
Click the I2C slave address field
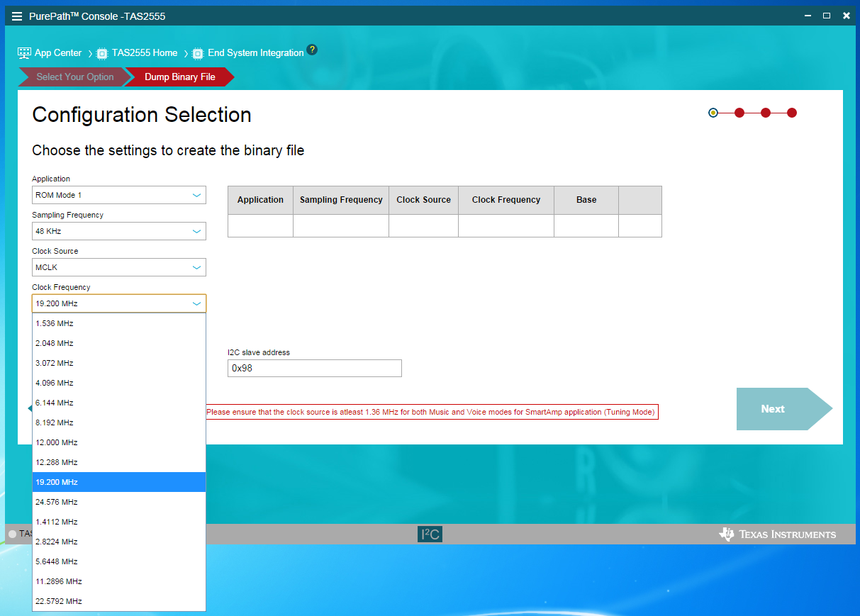(315, 368)
